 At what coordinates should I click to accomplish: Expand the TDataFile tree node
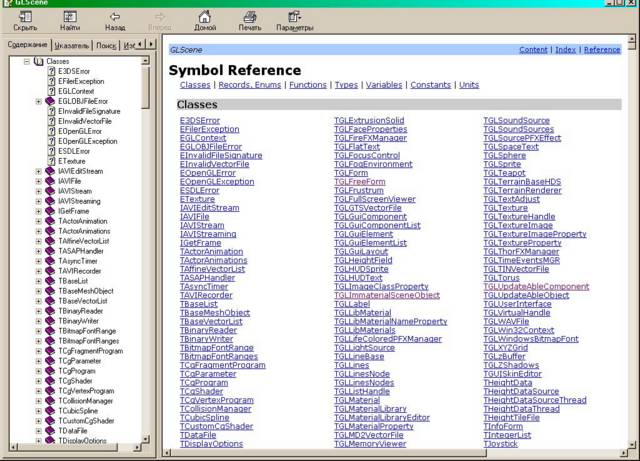point(38,431)
